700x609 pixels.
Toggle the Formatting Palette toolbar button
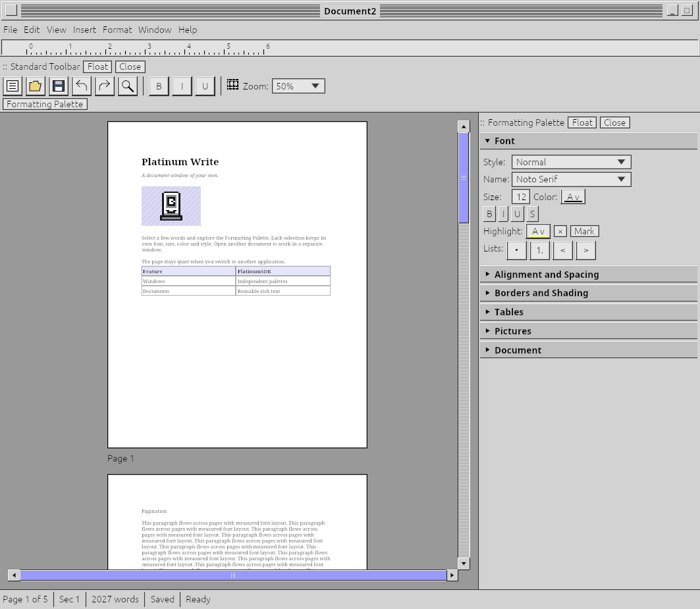pyautogui.click(x=45, y=104)
